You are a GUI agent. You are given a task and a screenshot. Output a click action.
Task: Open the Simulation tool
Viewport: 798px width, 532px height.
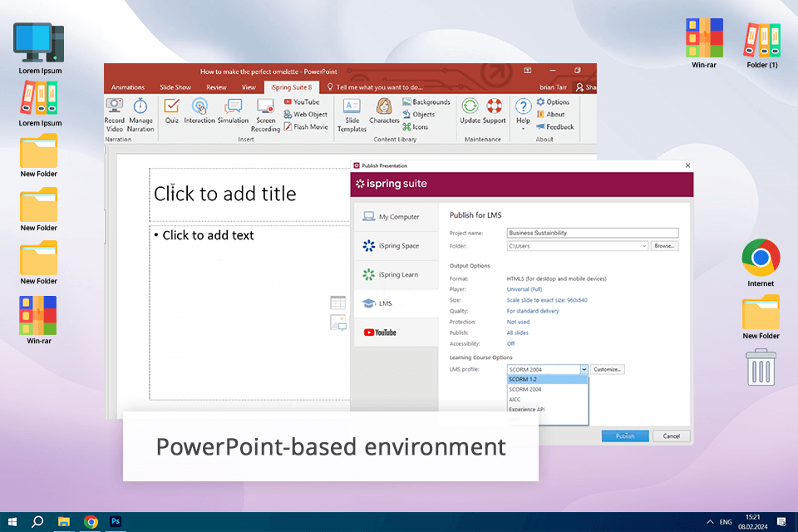click(x=233, y=111)
